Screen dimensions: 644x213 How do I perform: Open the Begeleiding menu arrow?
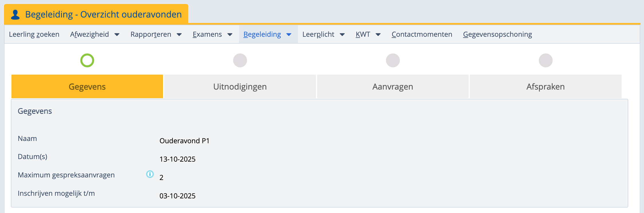(x=289, y=34)
